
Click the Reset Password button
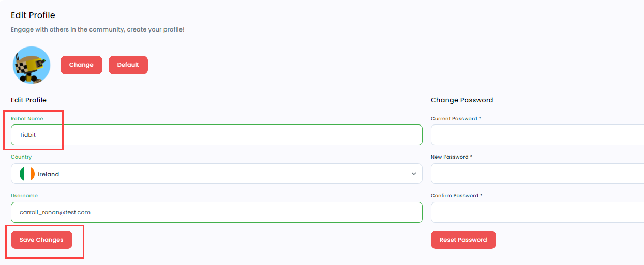click(463, 240)
